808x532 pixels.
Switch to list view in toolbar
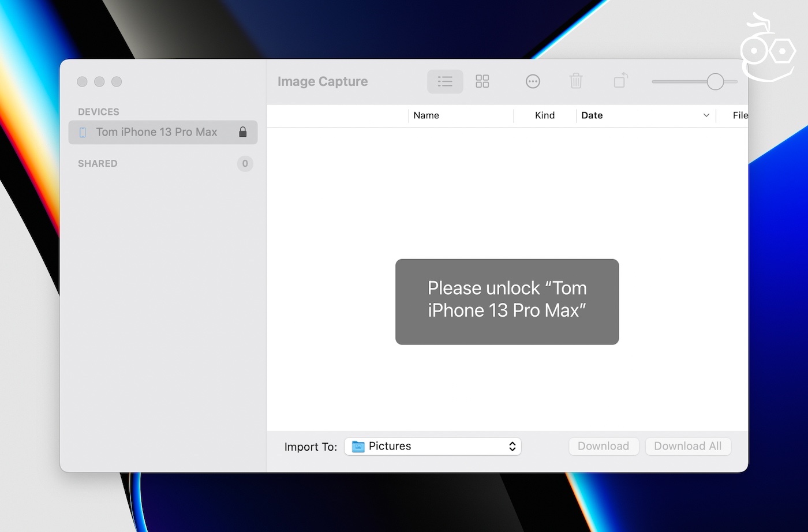pos(445,81)
